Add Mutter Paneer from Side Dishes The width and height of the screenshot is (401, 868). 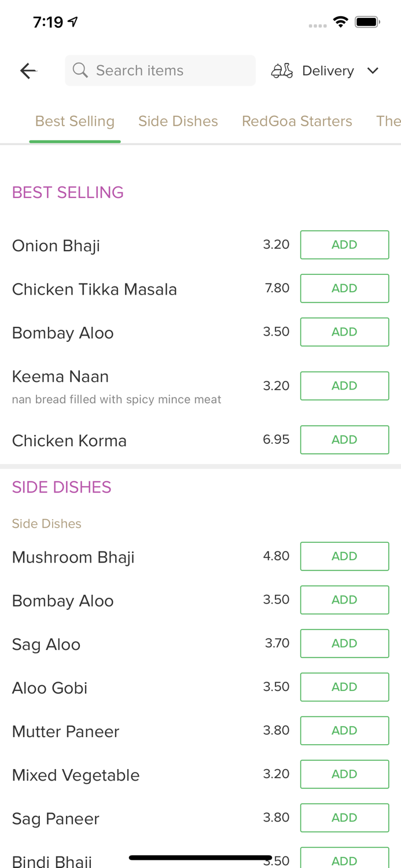(x=344, y=730)
